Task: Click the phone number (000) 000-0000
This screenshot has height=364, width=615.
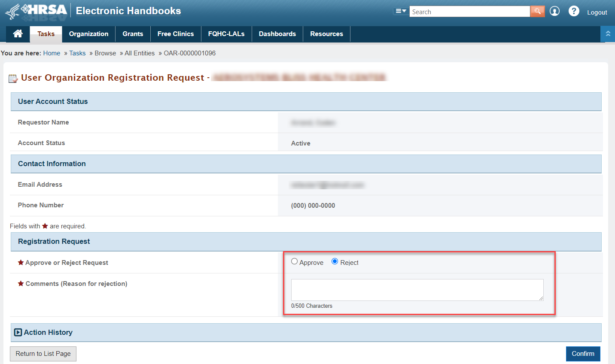Action: click(x=313, y=206)
